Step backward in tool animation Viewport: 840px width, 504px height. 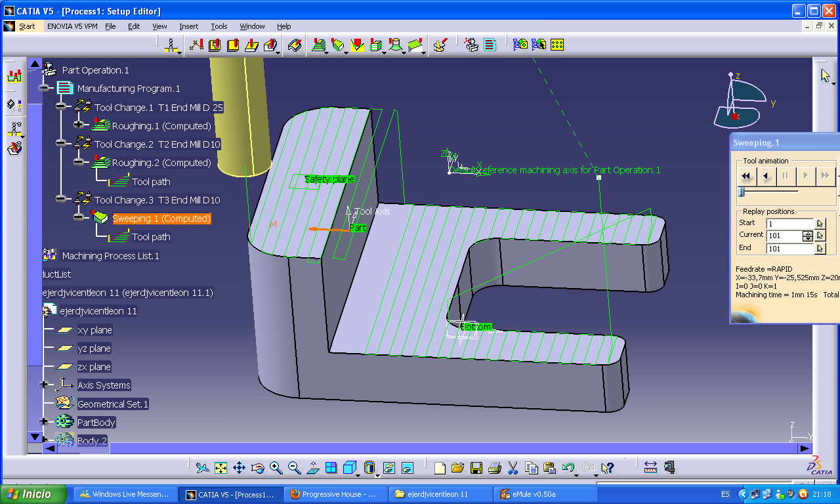point(766,176)
